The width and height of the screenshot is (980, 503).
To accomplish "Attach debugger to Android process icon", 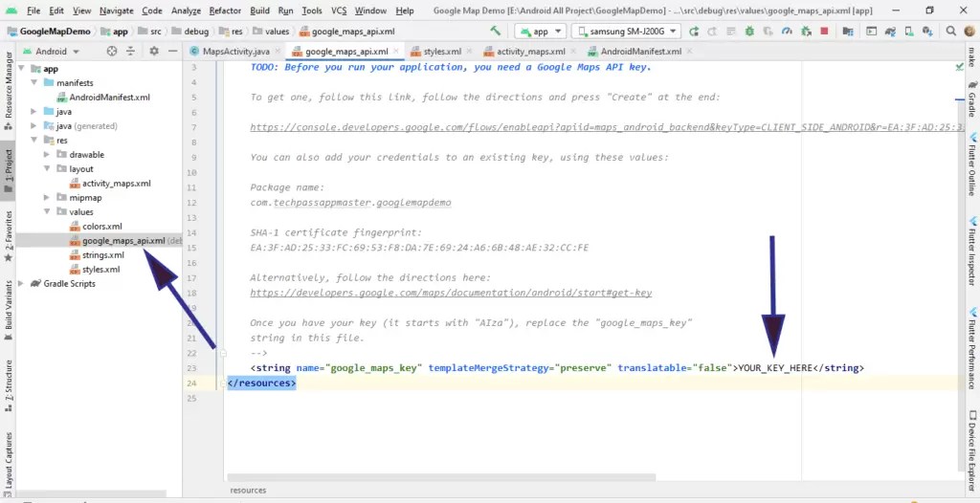I will (806, 32).
